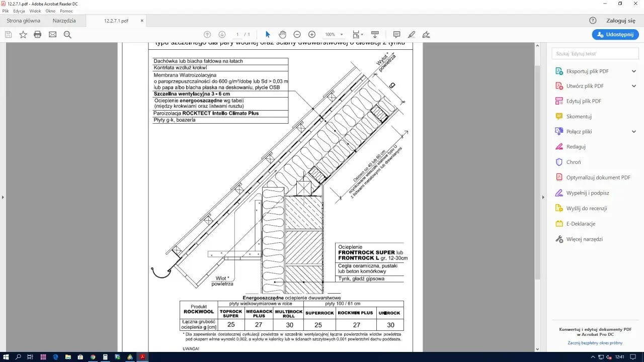
Task: Click Zacznij bezpłatny okres próbny link
Action: coord(595,343)
